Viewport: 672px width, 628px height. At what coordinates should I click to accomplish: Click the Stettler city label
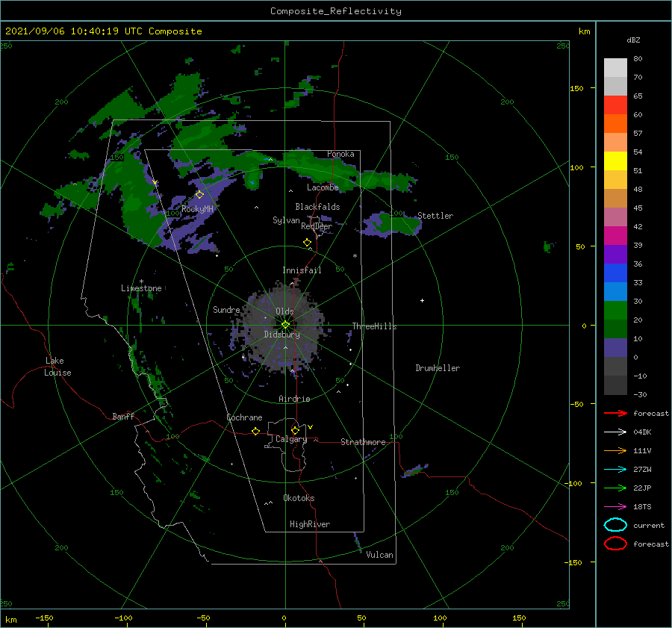click(x=435, y=216)
